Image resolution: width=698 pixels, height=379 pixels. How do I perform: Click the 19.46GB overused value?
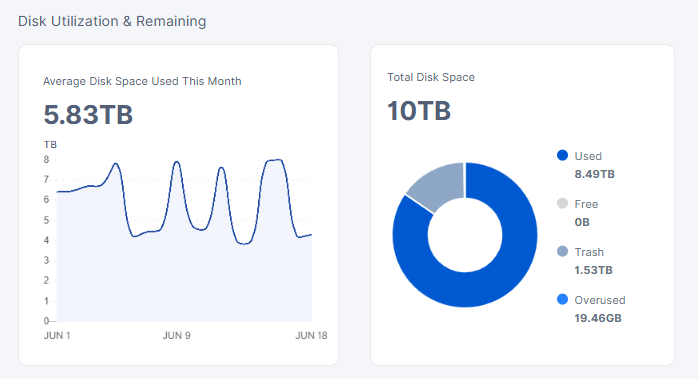[x=598, y=318]
